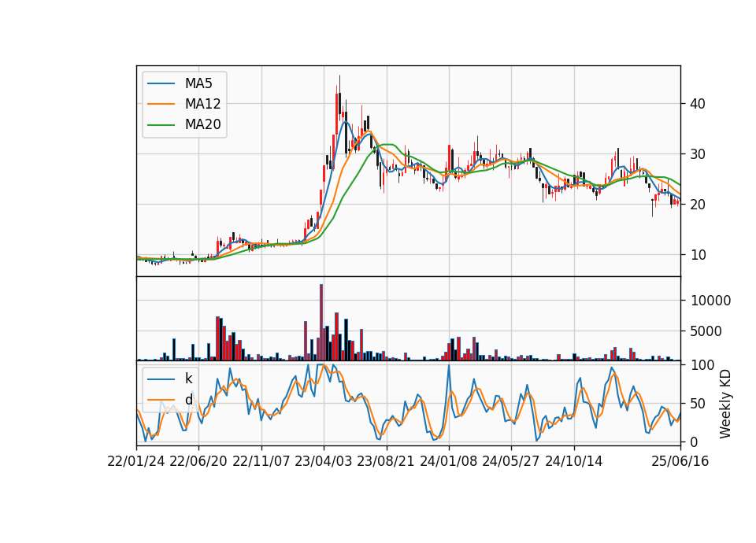Image resolution: width=756 pixels, height=543 pixels.
Task: Click the KD axis value 50
Action: pyautogui.click(x=698, y=403)
